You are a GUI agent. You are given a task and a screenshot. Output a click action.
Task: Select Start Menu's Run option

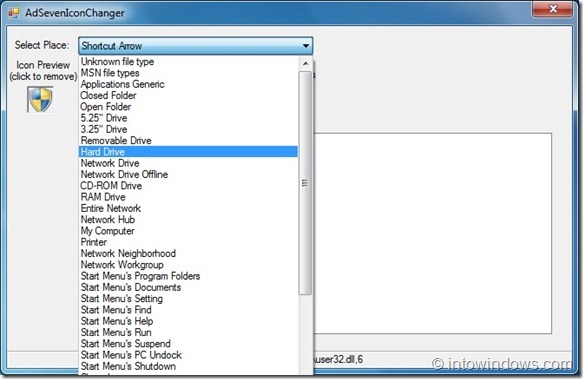point(189,332)
